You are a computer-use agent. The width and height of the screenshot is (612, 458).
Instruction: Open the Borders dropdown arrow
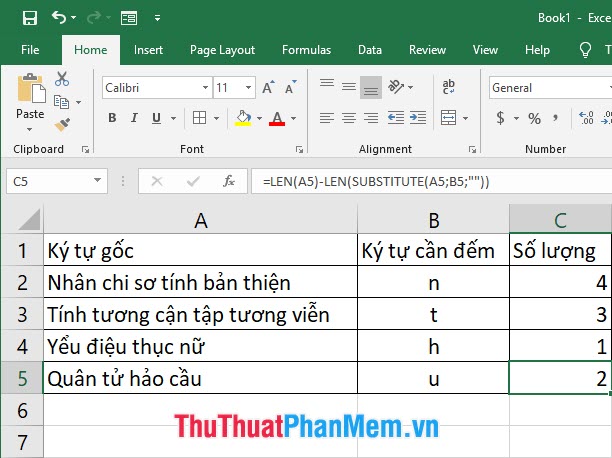(216, 118)
